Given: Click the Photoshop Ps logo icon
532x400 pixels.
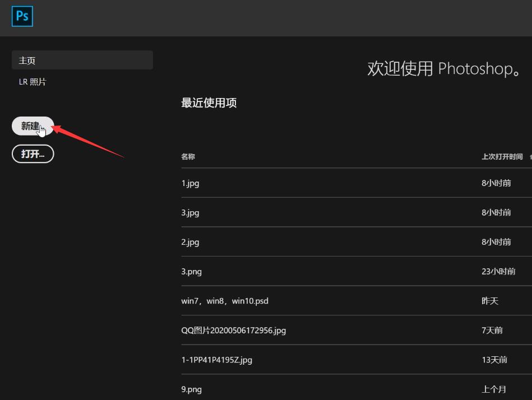Looking at the screenshot, I should (22, 16).
